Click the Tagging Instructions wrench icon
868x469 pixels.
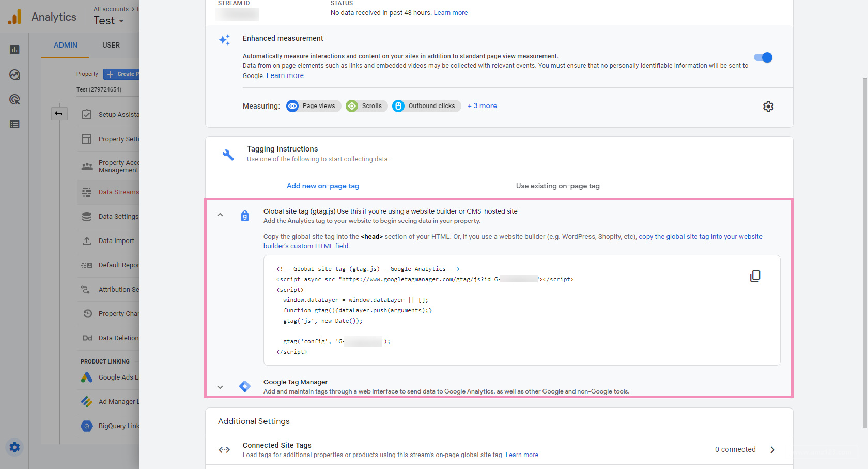click(x=228, y=155)
